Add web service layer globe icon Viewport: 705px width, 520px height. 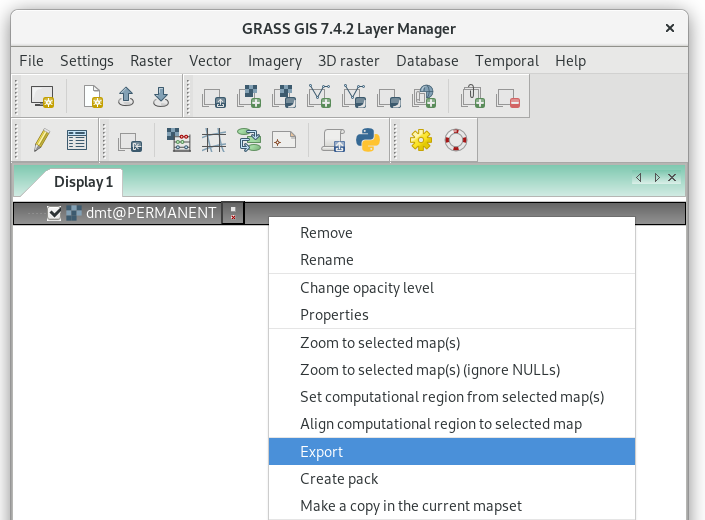click(x=424, y=97)
